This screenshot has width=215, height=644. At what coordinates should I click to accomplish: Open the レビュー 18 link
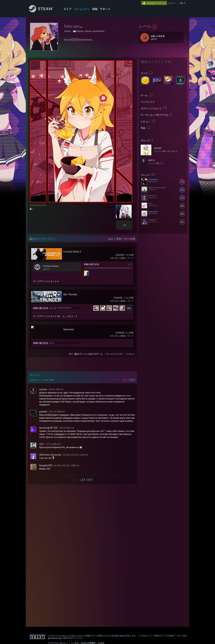coord(148,121)
